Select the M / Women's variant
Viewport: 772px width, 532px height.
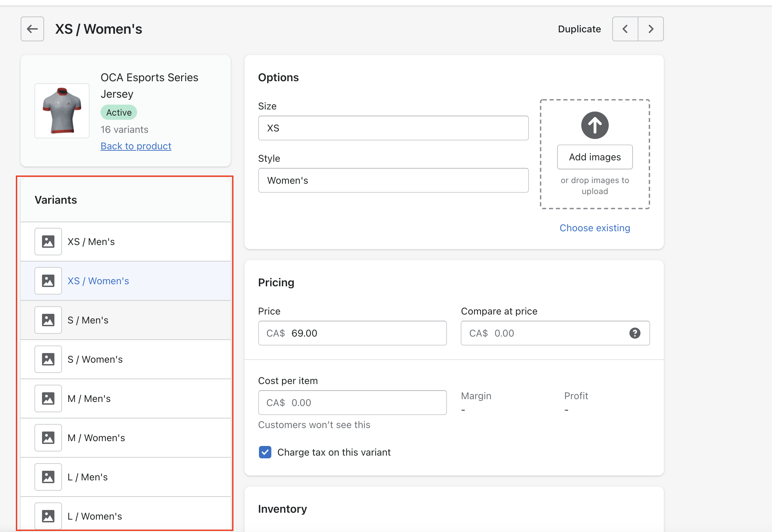pyautogui.click(x=96, y=438)
